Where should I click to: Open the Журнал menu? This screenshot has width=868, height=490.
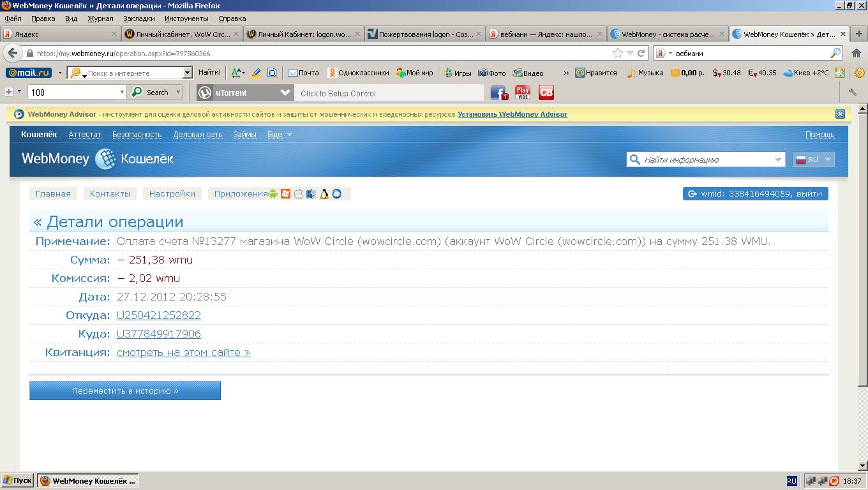point(100,19)
